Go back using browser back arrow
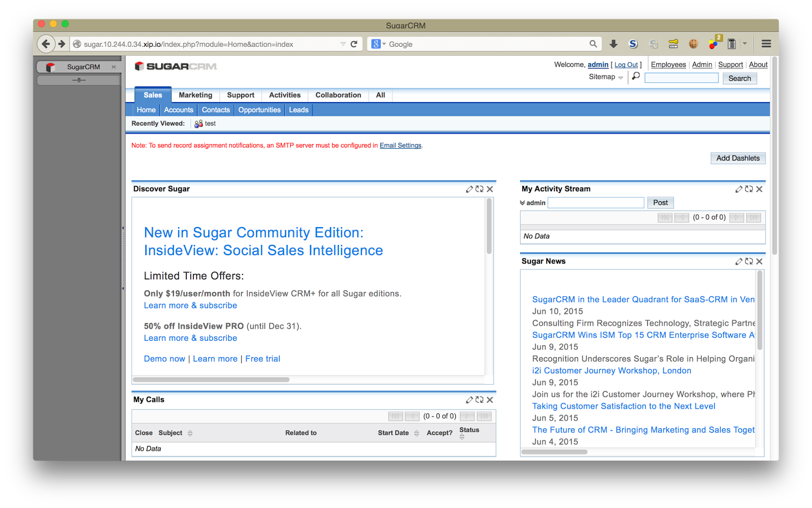 tap(46, 44)
